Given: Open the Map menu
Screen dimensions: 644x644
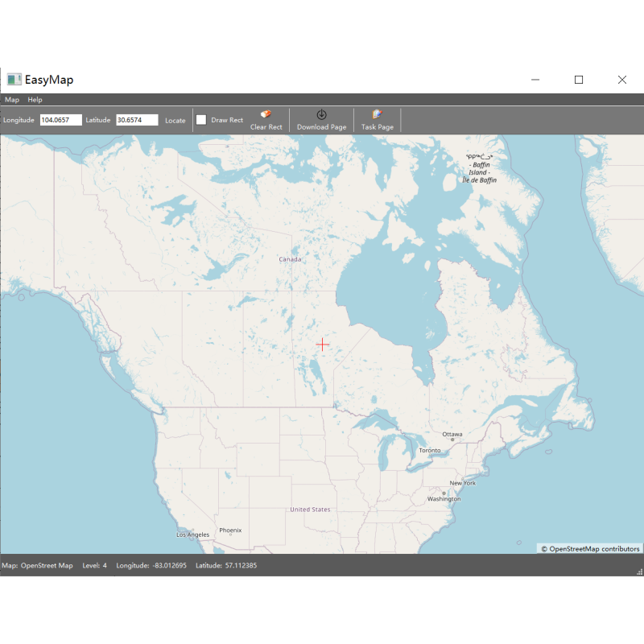Looking at the screenshot, I should click(12, 100).
